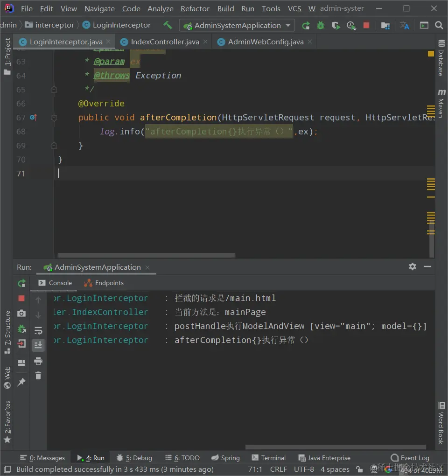Image resolution: width=448 pixels, height=476 pixels.
Task: Collapse the Javadoc comment end at line 65
Action: pyautogui.click(x=54, y=89)
